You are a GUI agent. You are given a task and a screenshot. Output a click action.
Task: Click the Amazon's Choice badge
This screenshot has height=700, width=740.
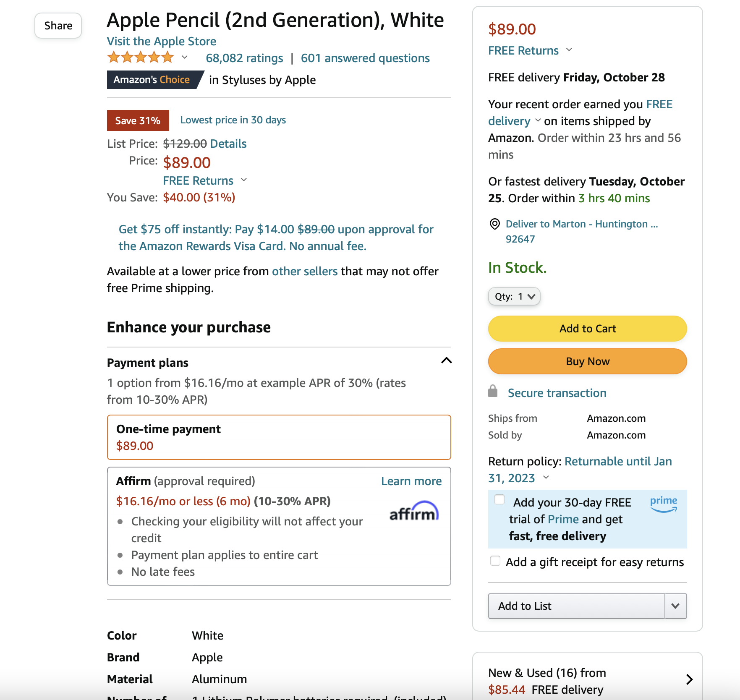click(152, 80)
